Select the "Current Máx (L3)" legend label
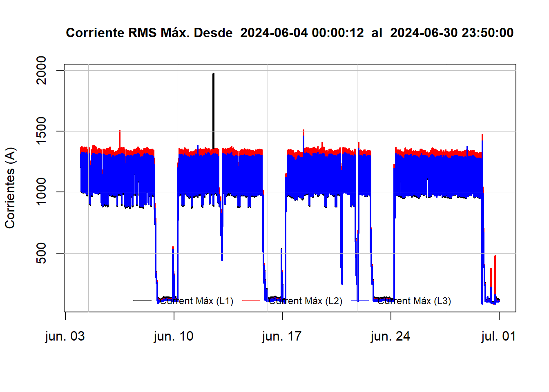This screenshot has height=392, width=549. pyautogui.click(x=414, y=301)
